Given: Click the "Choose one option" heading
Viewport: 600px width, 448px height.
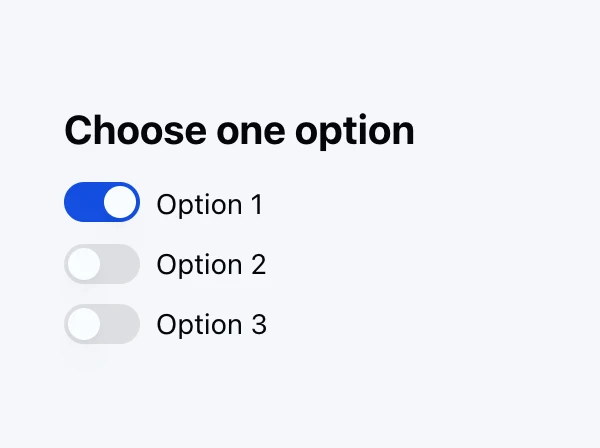Looking at the screenshot, I should [239, 131].
